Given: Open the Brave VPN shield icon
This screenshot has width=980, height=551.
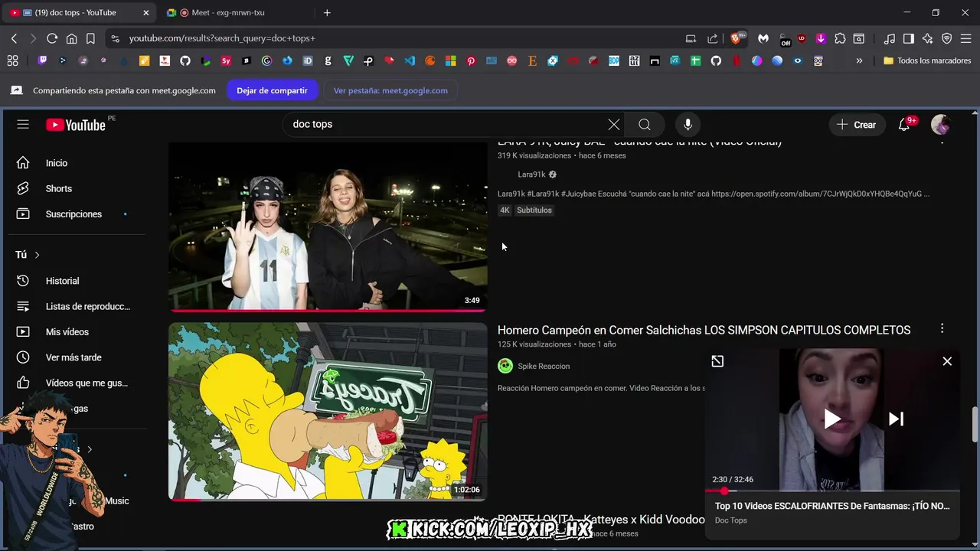Looking at the screenshot, I should (946, 38).
